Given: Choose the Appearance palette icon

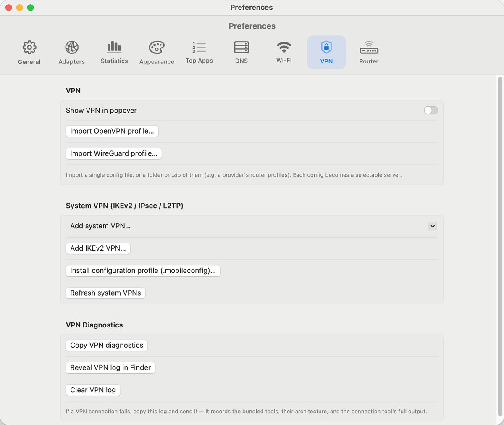Looking at the screenshot, I should pos(157,48).
